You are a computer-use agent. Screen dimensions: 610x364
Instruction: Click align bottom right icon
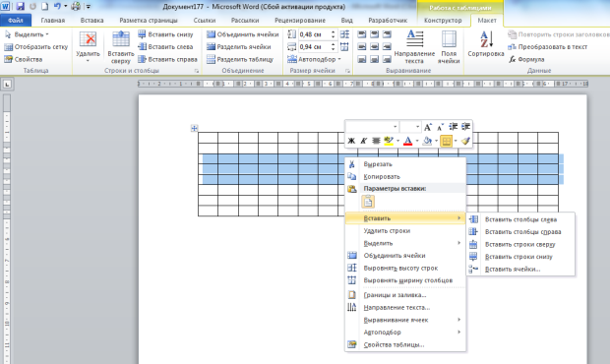387,59
